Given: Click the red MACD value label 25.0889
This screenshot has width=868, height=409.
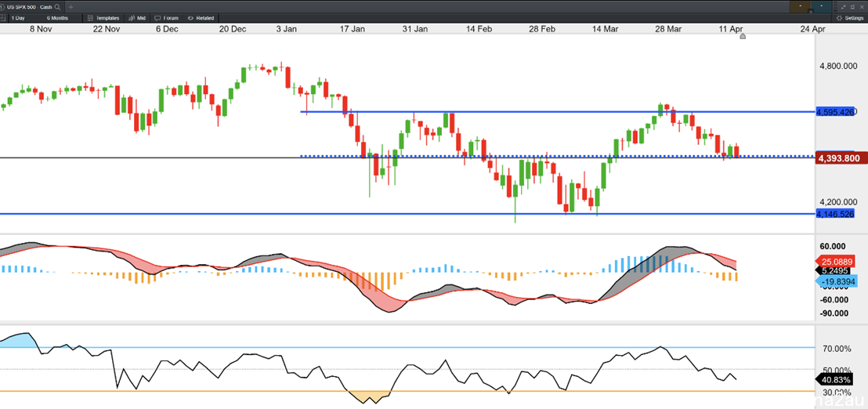Looking at the screenshot, I should pyautogui.click(x=841, y=261).
